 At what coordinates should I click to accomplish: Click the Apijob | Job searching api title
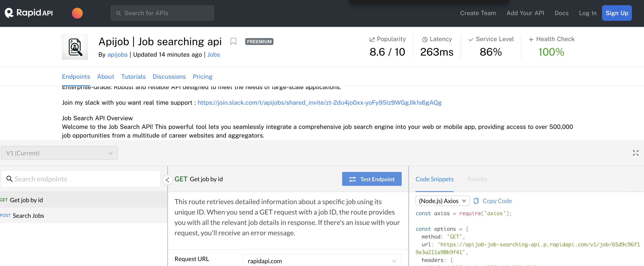point(160,42)
